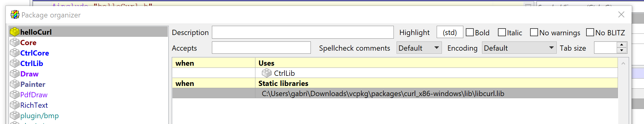Image resolution: width=644 pixels, height=124 pixels.
Task: Click the PdfDraw package icon
Action: click(x=15, y=95)
